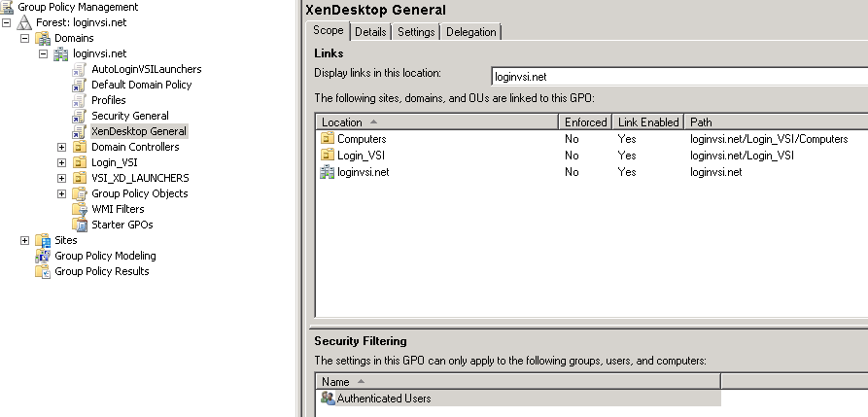Image resolution: width=868 pixels, height=417 pixels.
Task: Expand the Login_VSI organizational unit
Action: coord(62,162)
